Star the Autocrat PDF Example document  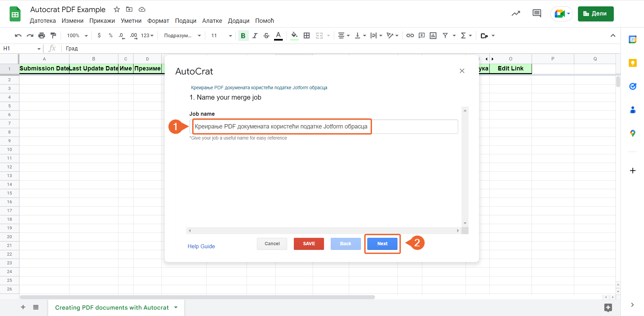pyautogui.click(x=117, y=9)
